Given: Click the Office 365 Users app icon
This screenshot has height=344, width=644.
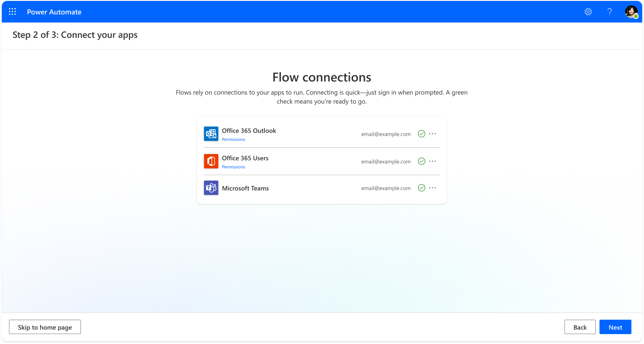Looking at the screenshot, I should click(211, 161).
